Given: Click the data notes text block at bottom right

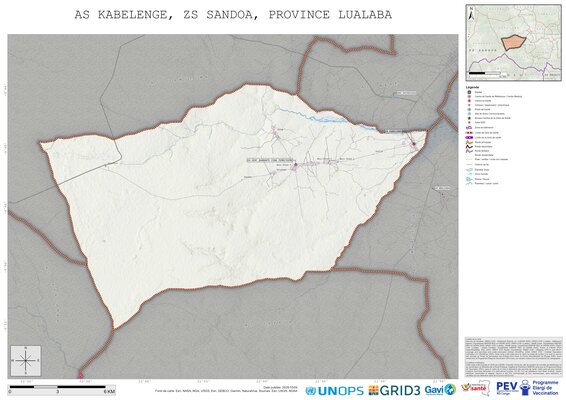Looking at the screenshot, I should (513, 357).
